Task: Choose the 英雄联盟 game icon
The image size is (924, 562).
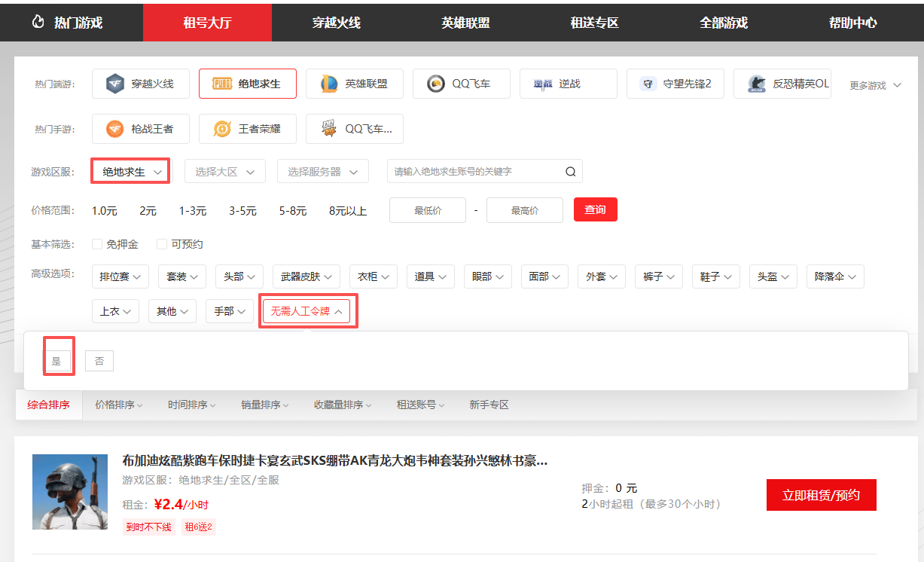Action: [x=329, y=84]
